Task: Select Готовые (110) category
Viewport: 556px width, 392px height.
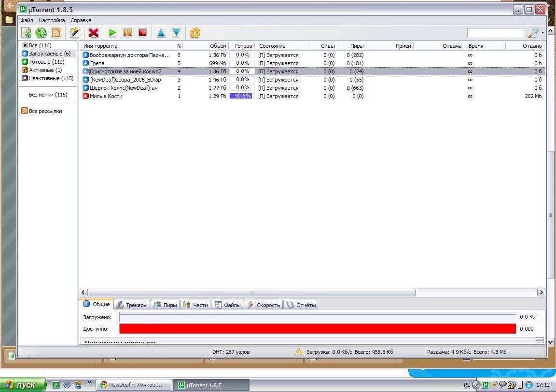Action: click(46, 62)
